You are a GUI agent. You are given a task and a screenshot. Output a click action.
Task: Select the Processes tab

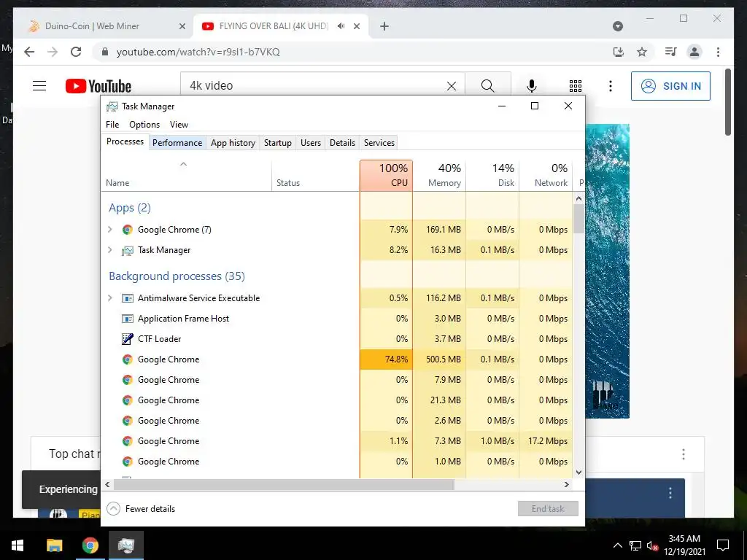125,141
